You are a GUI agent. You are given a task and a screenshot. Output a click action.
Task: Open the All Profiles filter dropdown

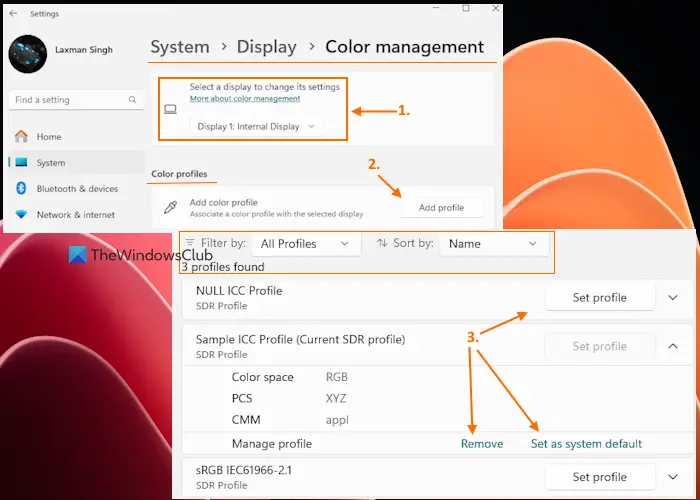point(306,244)
